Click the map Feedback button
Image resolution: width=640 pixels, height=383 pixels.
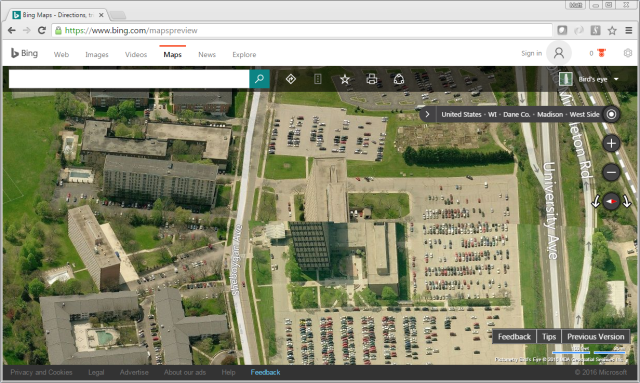pos(514,336)
